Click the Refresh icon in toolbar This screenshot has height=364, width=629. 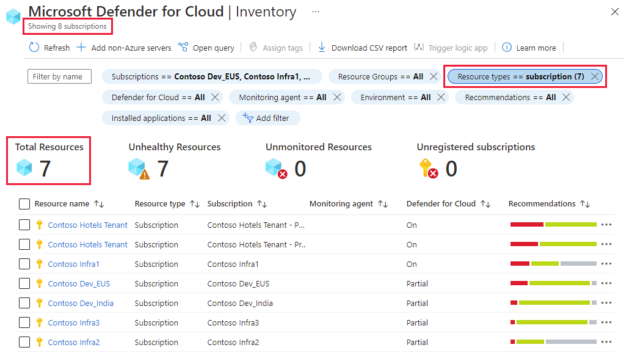pos(34,48)
